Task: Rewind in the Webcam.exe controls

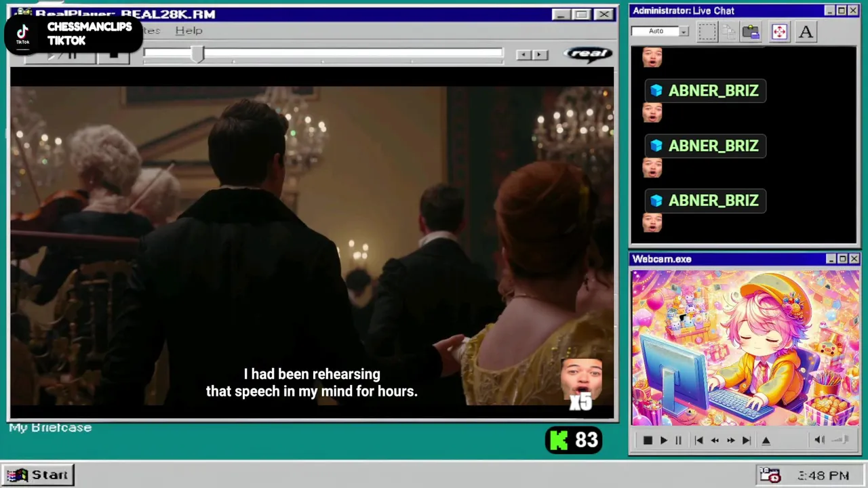Action: point(715,441)
